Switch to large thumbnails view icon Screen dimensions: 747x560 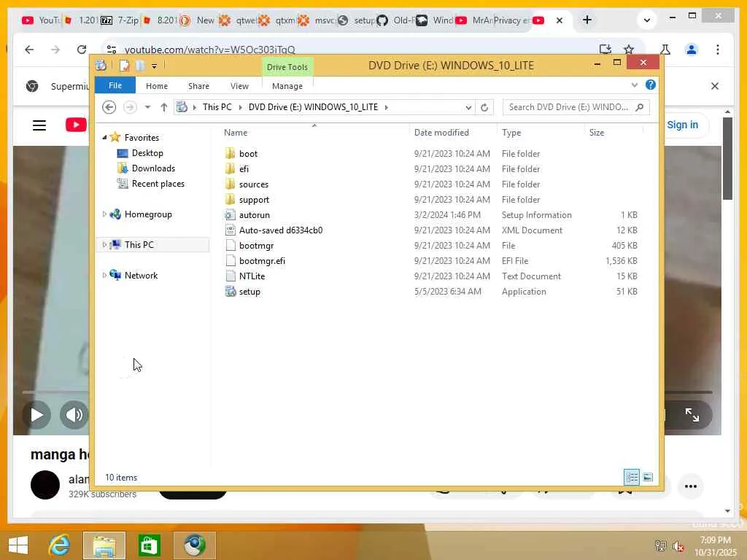648,477
